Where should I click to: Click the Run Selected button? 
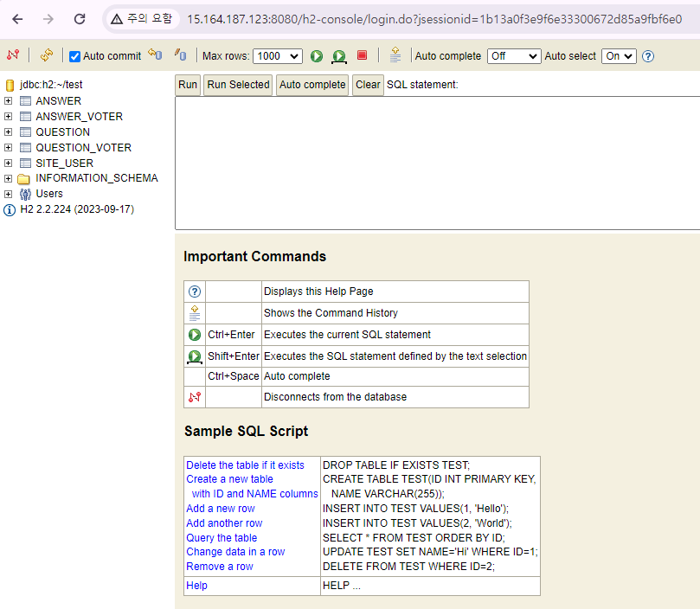[x=238, y=85]
